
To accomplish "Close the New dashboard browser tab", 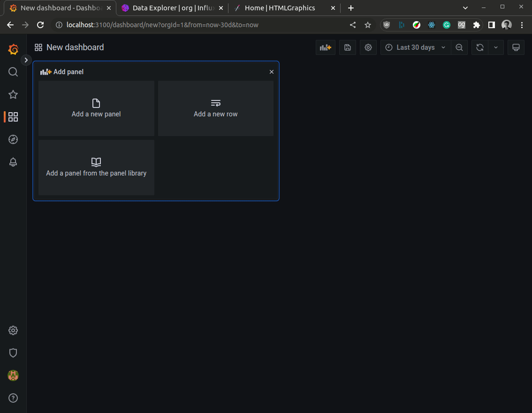I will [x=108, y=8].
